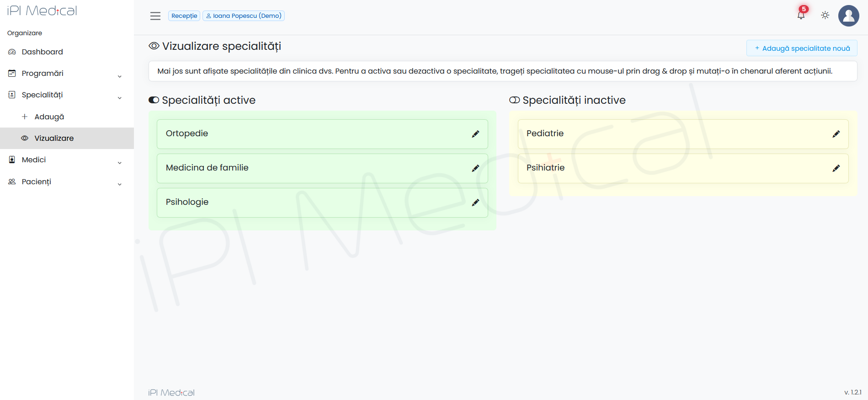This screenshot has height=400, width=868.
Task: Expand the Medici sidebar section
Action: (64, 160)
